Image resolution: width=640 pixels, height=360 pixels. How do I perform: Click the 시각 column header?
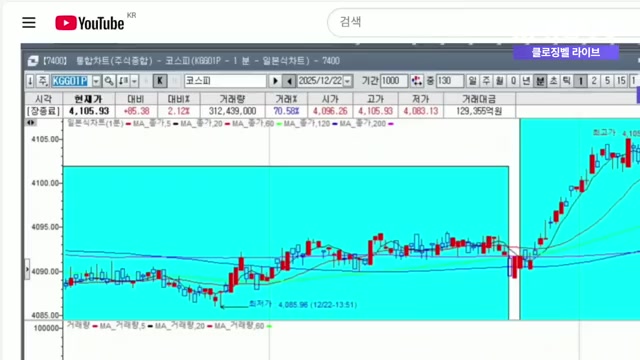pyautogui.click(x=44, y=99)
